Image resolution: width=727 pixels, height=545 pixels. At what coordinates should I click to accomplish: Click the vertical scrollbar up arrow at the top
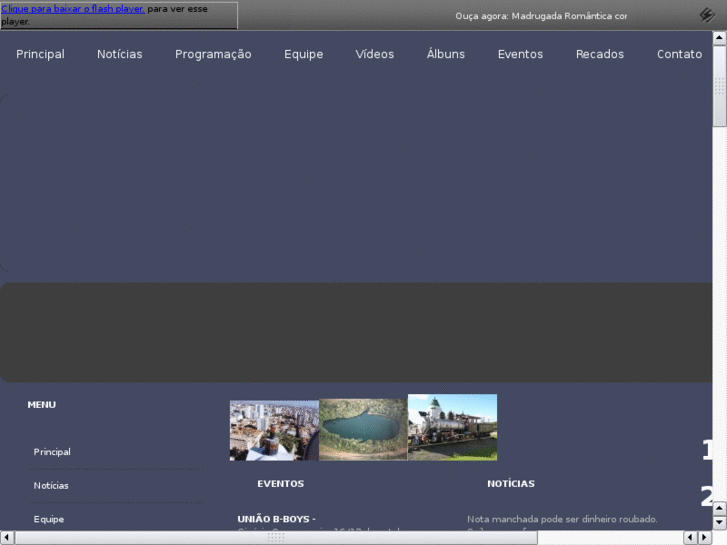click(x=719, y=38)
